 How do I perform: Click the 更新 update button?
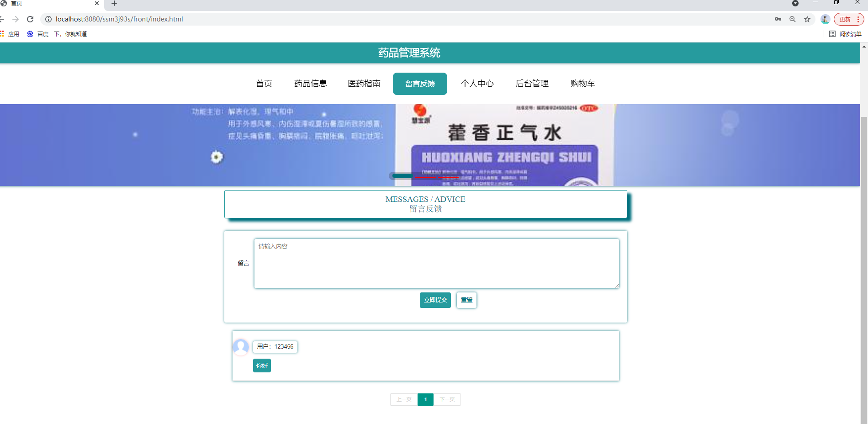point(845,19)
